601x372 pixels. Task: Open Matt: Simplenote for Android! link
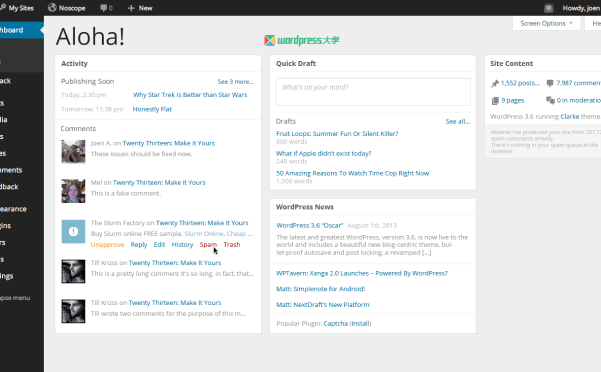320,289
